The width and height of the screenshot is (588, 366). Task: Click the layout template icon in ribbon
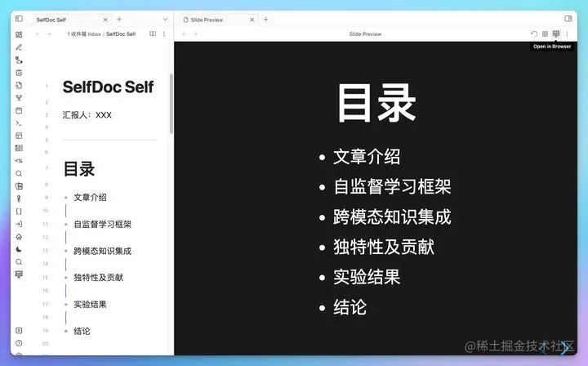click(19, 136)
